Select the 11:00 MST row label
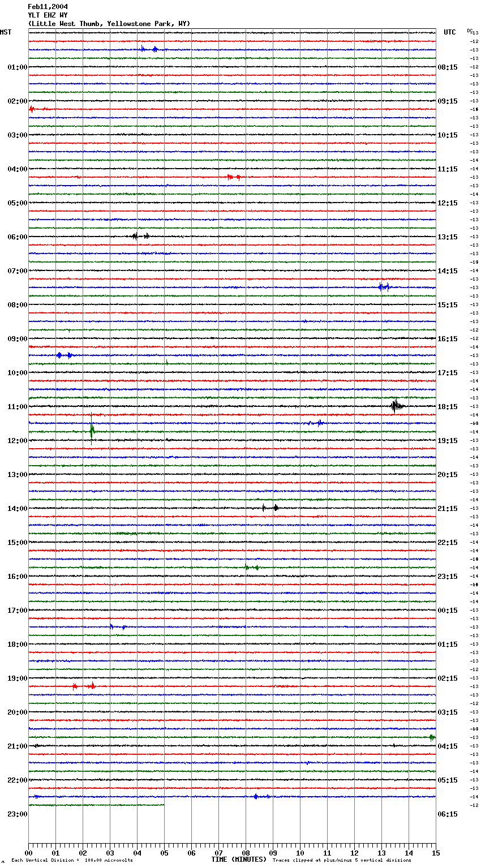 (x=18, y=407)
